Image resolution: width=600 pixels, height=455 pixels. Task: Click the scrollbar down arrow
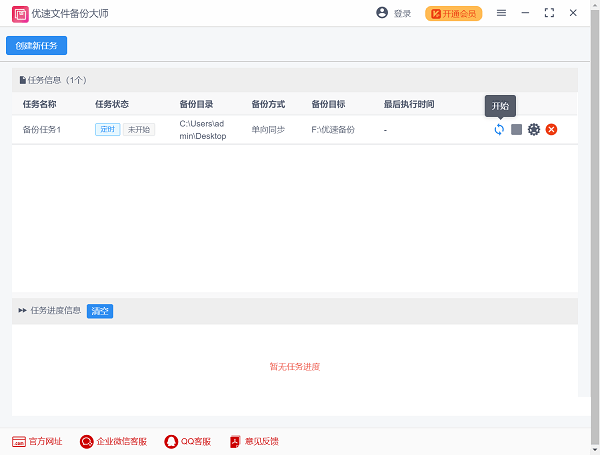(x=595, y=450)
